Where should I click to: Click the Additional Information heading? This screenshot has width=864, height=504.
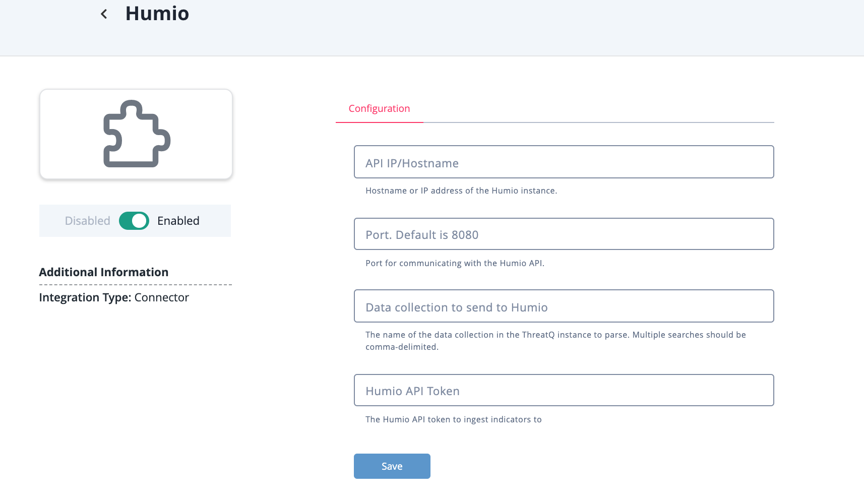[x=104, y=272]
